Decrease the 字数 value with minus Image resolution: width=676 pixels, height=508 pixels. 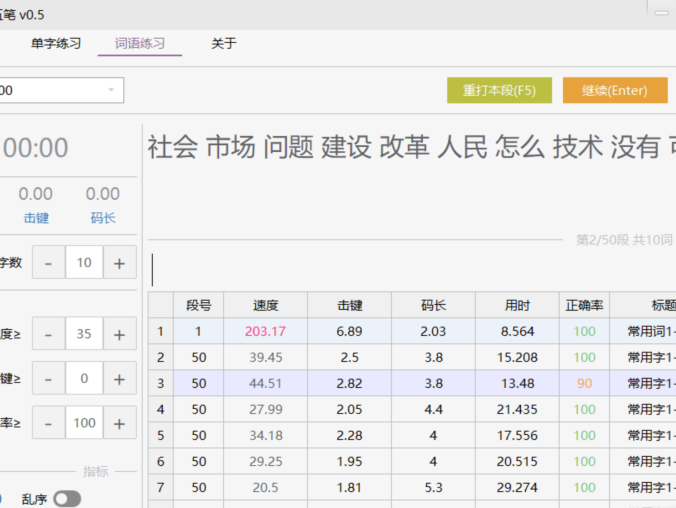tap(49, 262)
